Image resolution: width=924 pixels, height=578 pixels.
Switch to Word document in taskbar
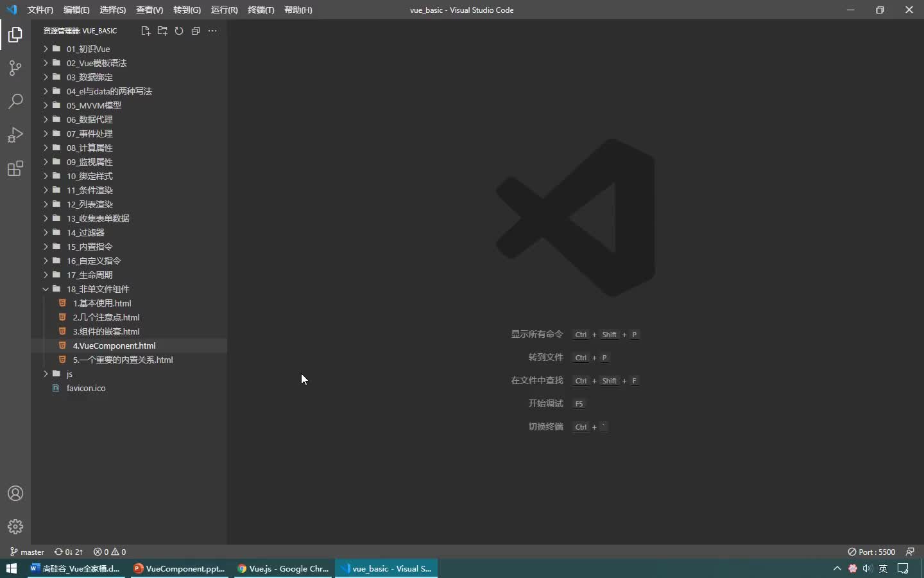click(76, 568)
